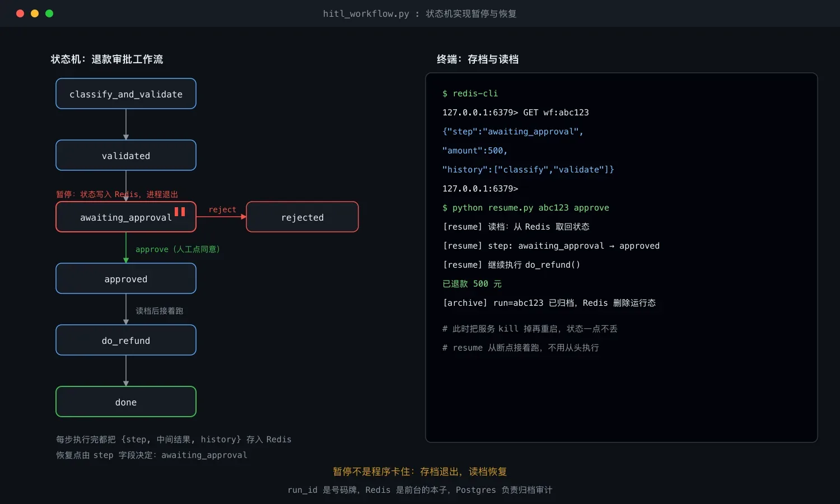Click the green maximize window dot
This screenshot has height=504, width=840.
click(x=49, y=13)
